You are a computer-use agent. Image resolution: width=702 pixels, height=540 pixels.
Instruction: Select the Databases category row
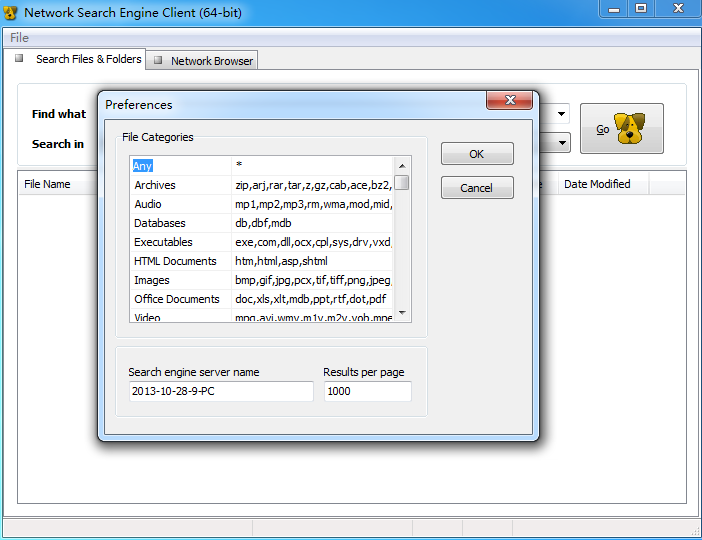tap(261, 223)
